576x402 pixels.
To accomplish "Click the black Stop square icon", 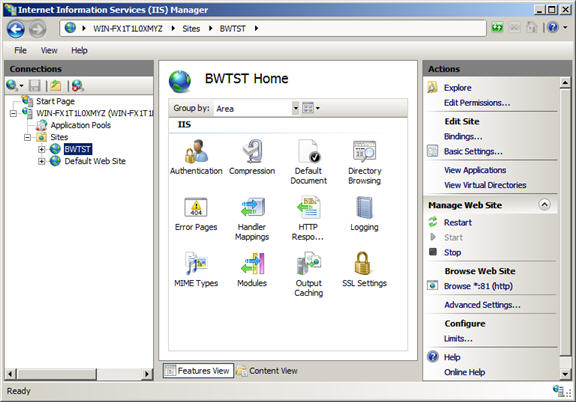I will [x=433, y=252].
